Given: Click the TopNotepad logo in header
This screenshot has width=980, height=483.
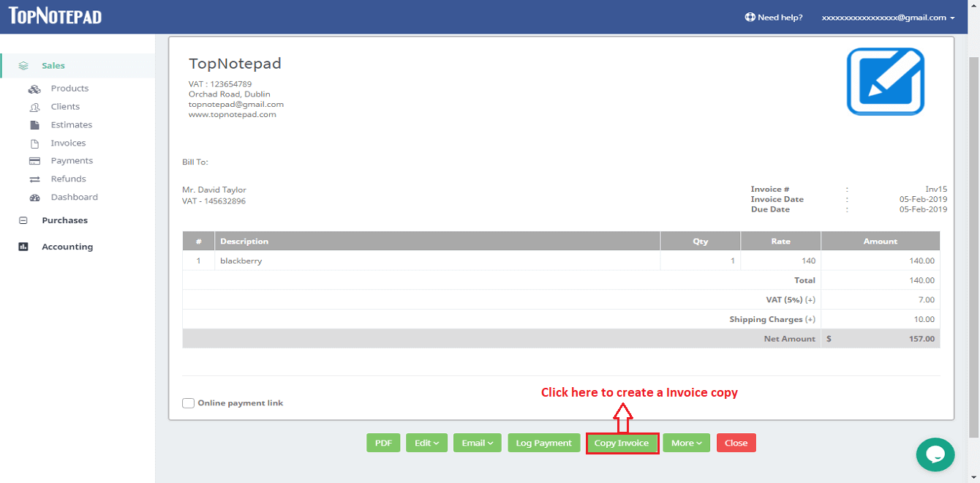Looking at the screenshot, I should pos(55,16).
